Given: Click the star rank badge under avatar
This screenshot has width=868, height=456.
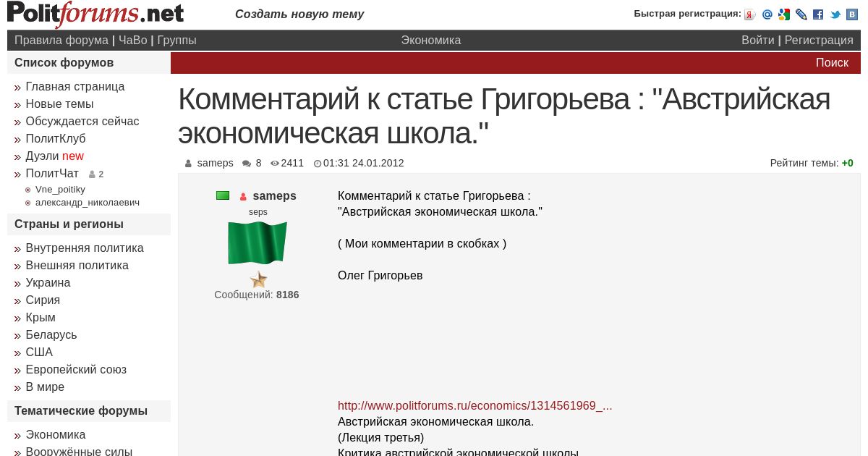Looking at the screenshot, I should (x=258, y=279).
